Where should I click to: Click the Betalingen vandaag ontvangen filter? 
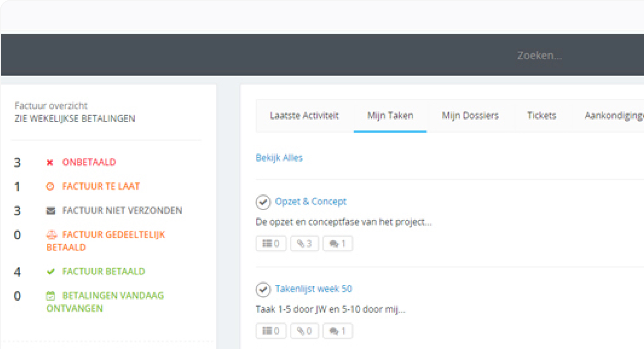pos(105,302)
